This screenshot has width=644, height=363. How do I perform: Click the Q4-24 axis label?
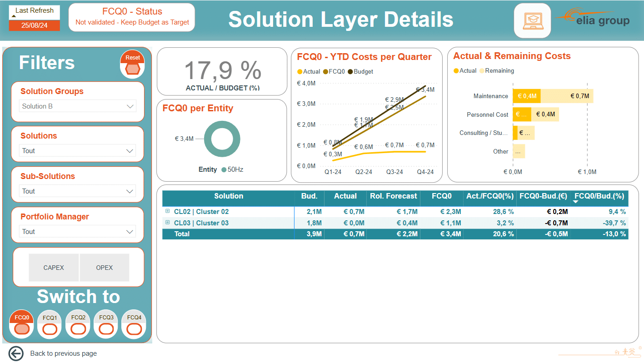click(425, 172)
